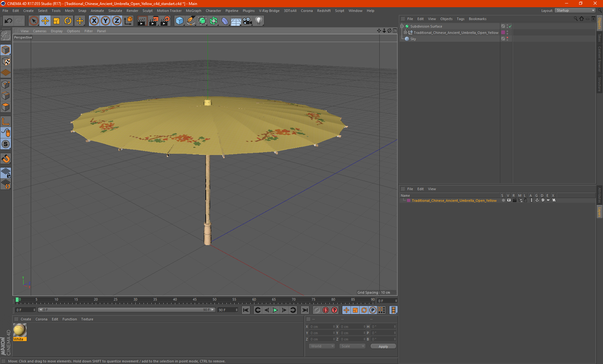Toggle layer render clapperboard icon
Screen dimensions: 603x364
click(514, 200)
